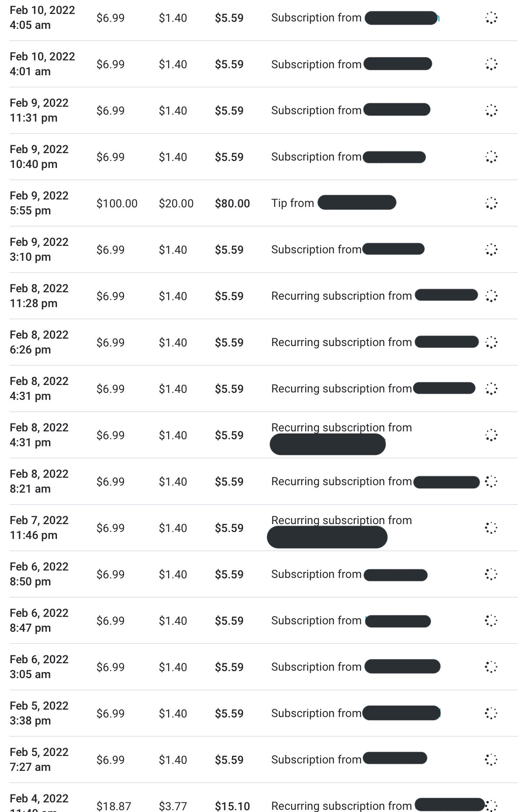Click pending status icon for $100.00 tip row
Screen dimensions: 518x812
pyautogui.click(x=491, y=203)
